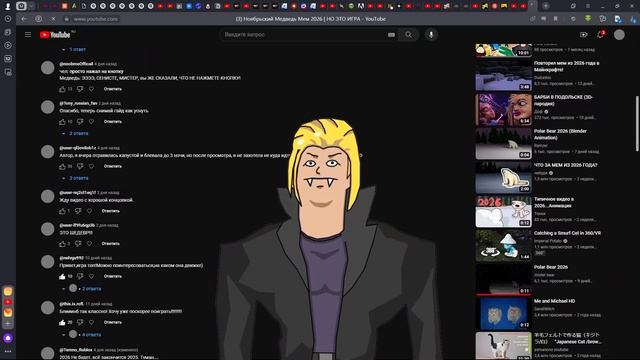The height and width of the screenshot is (360, 640).
Task: Open the Create video icon
Action: click(x=584, y=35)
